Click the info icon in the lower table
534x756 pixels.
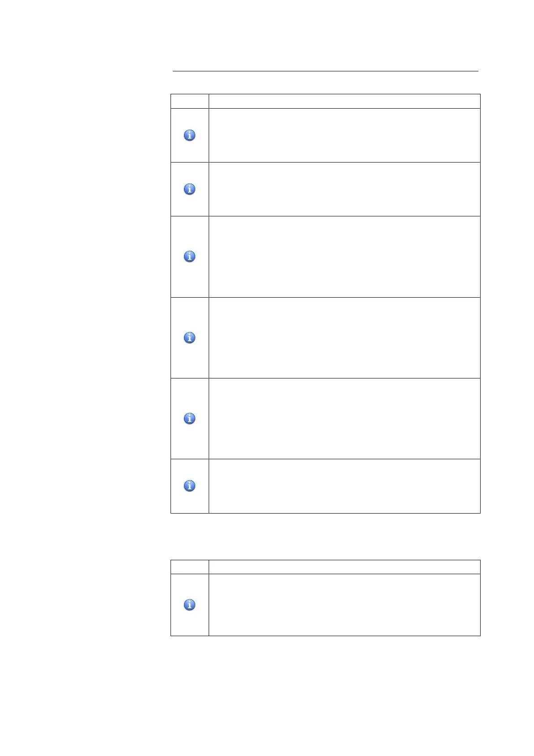[189, 605]
